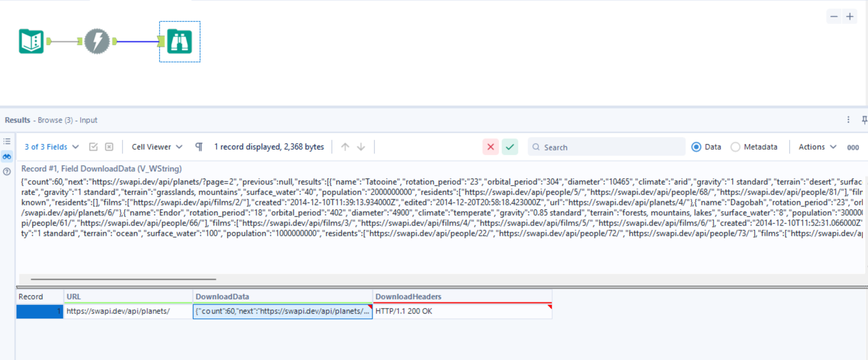Select the Browse tool with binoculars icon
868x360 pixels.
(179, 41)
